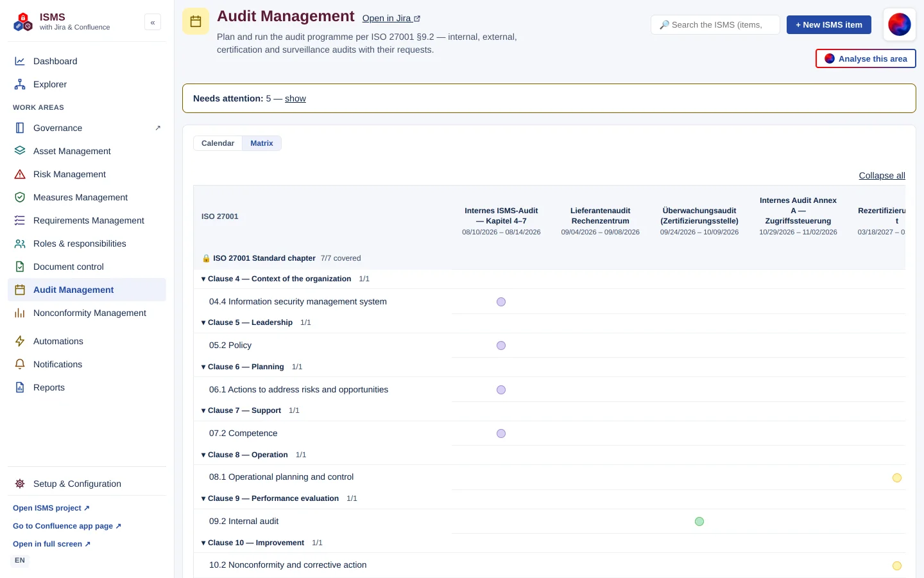
Task: Click the Reports document icon
Action: click(x=20, y=387)
